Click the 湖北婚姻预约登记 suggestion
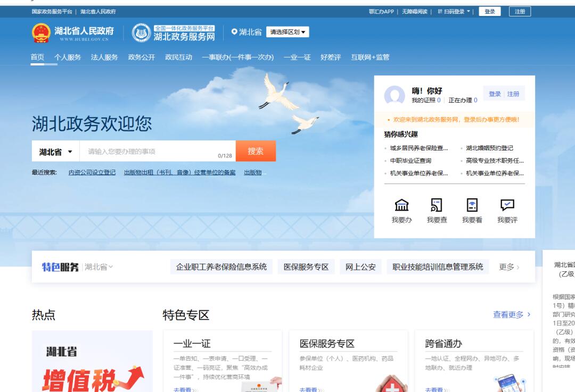 click(x=490, y=148)
